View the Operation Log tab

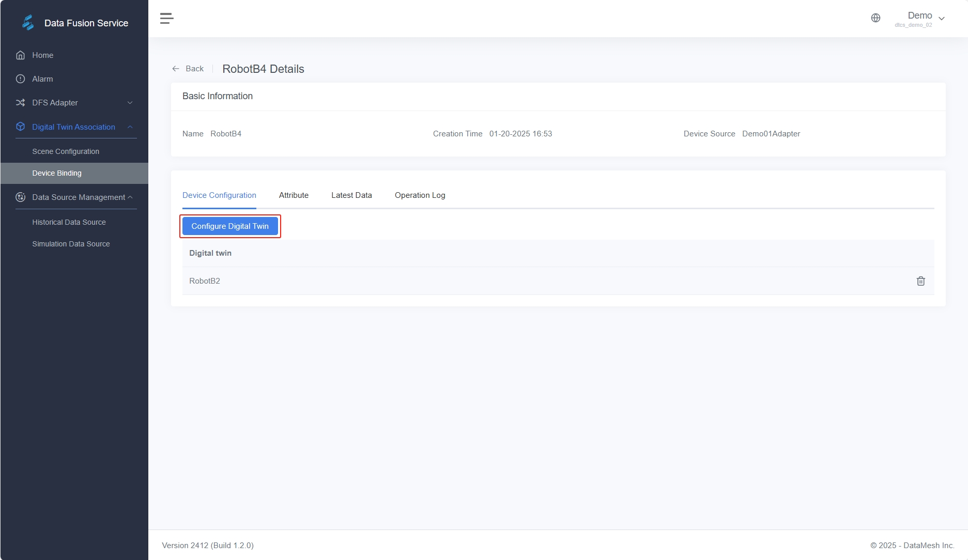420,195
